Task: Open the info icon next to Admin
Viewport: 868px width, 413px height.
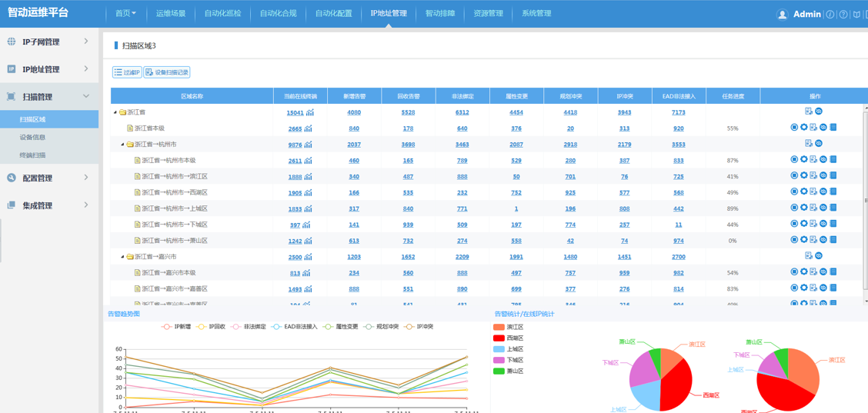Action: coord(830,15)
